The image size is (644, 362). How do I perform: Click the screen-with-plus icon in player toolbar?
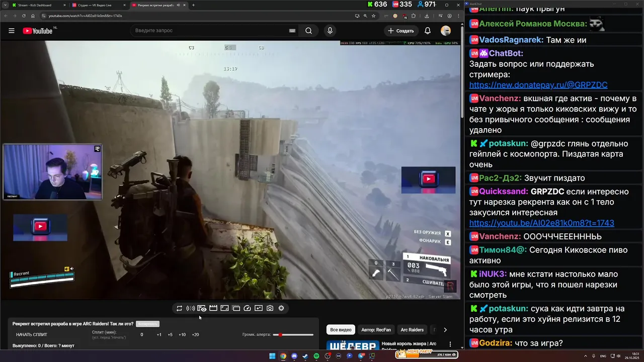259,308
